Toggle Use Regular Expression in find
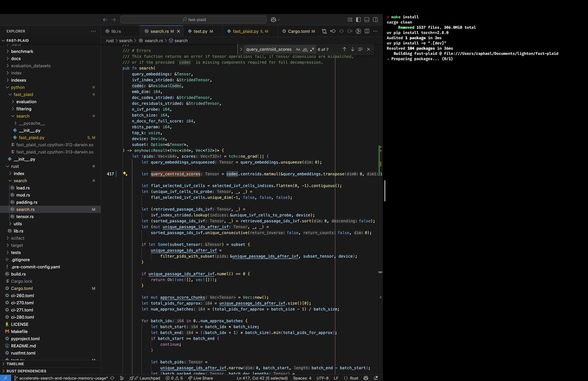 click(312, 49)
